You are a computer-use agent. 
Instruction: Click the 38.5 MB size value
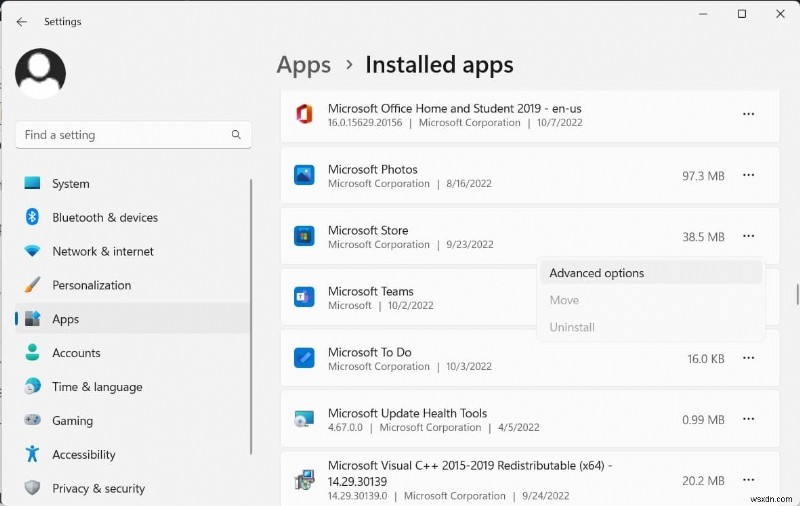(703, 237)
